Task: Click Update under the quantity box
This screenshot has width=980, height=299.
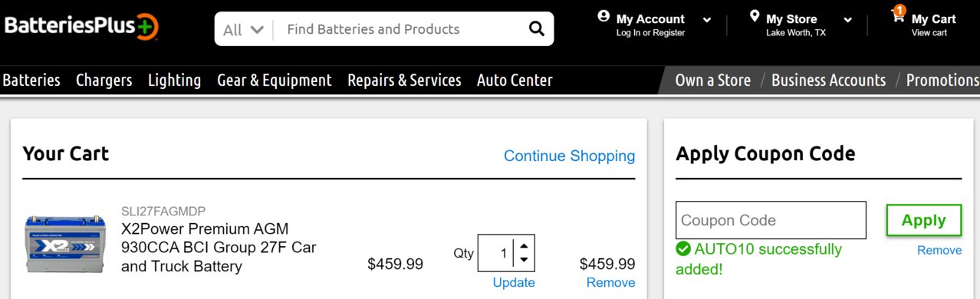Action: 514,282
